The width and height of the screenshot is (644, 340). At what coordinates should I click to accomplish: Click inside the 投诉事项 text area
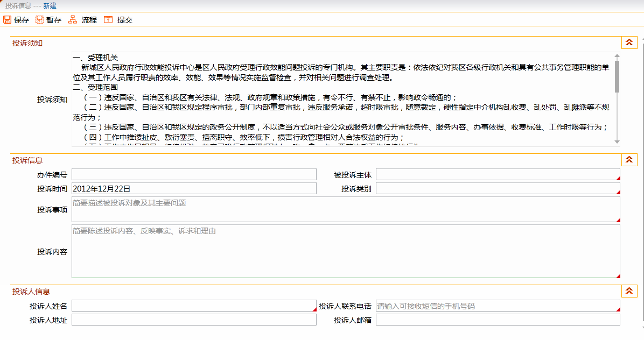tap(345, 210)
